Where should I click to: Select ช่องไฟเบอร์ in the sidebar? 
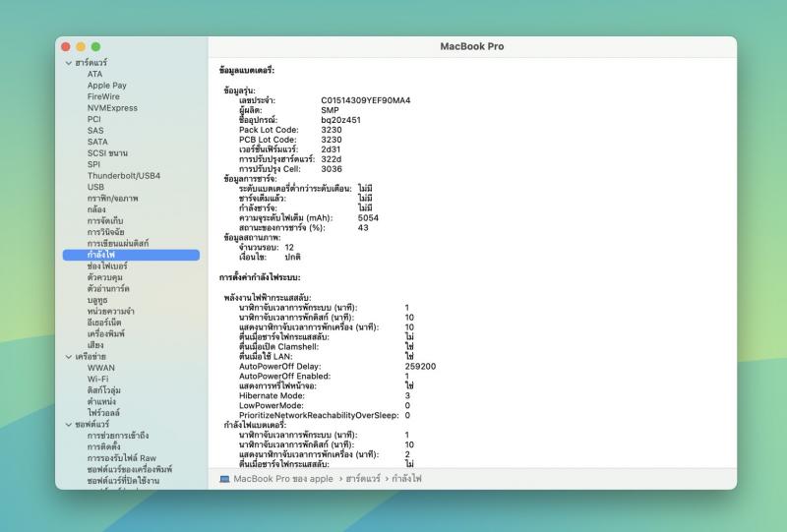pos(107,266)
